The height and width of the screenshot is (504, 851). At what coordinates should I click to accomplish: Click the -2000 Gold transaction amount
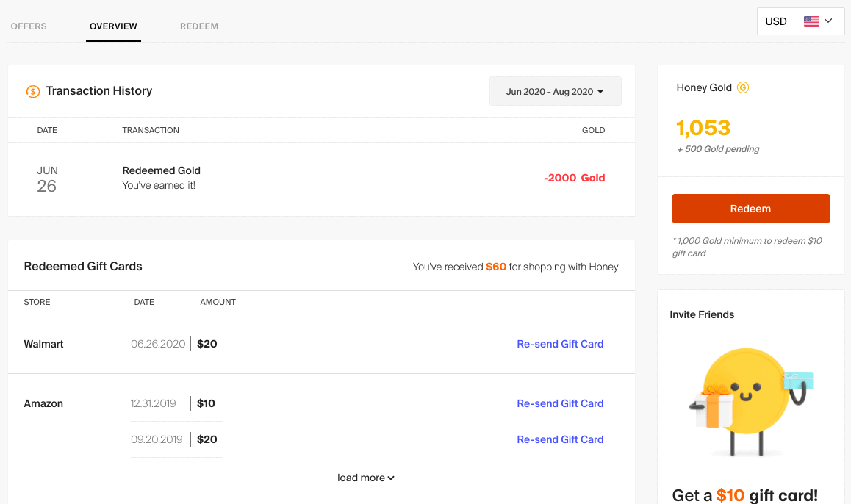click(574, 178)
